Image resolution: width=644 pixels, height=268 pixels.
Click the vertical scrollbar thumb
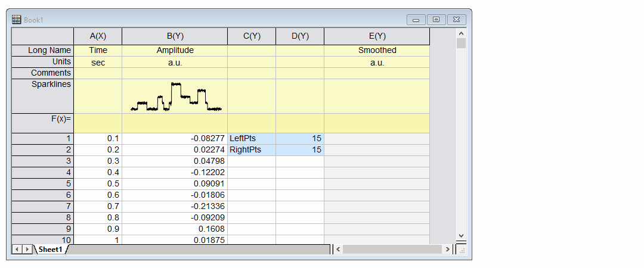[x=460, y=43]
